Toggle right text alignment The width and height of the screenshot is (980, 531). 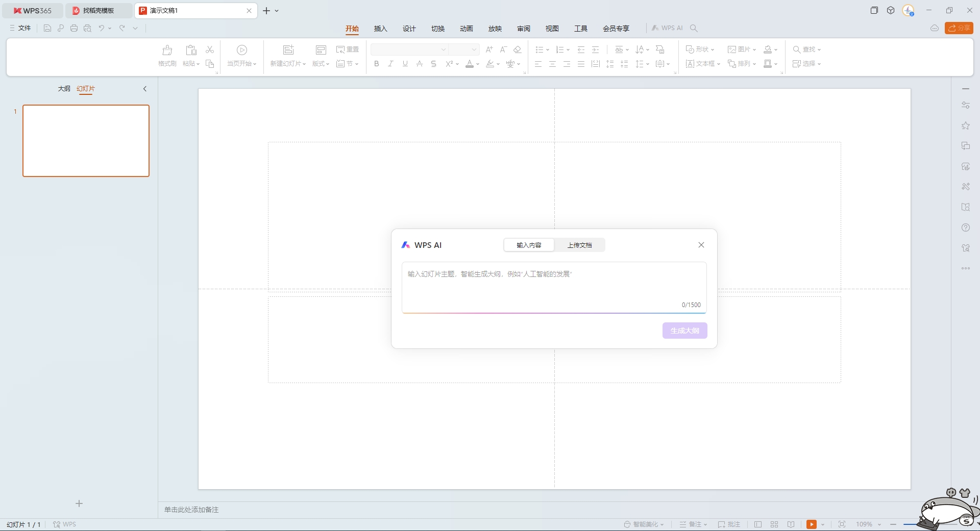click(x=567, y=64)
